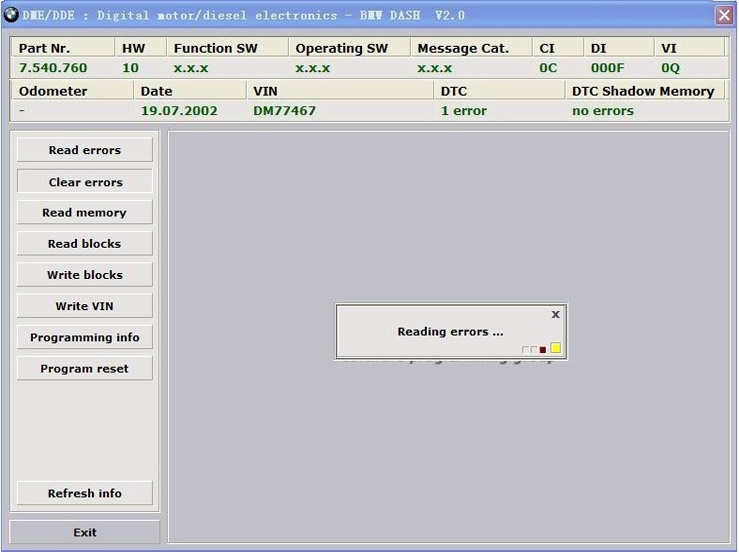The image size is (739, 552).
Task: Open Read memory
Action: pos(85,213)
